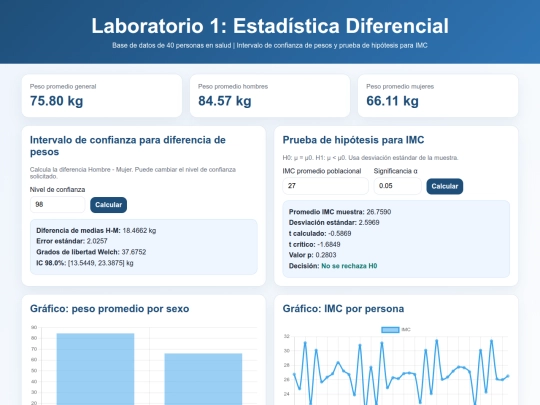The height and width of the screenshot is (405, 540).
Task: Click the Peso promedio mujeres label
Action: (400, 86)
